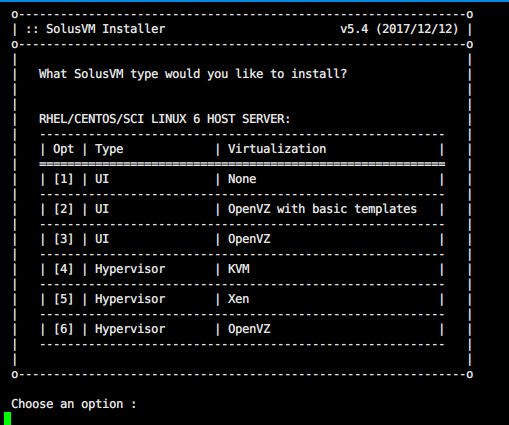The width and height of the screenshot is (509, 425).
Task: Click the 'Choose an option :' prompt
Action: click(74, 404)
